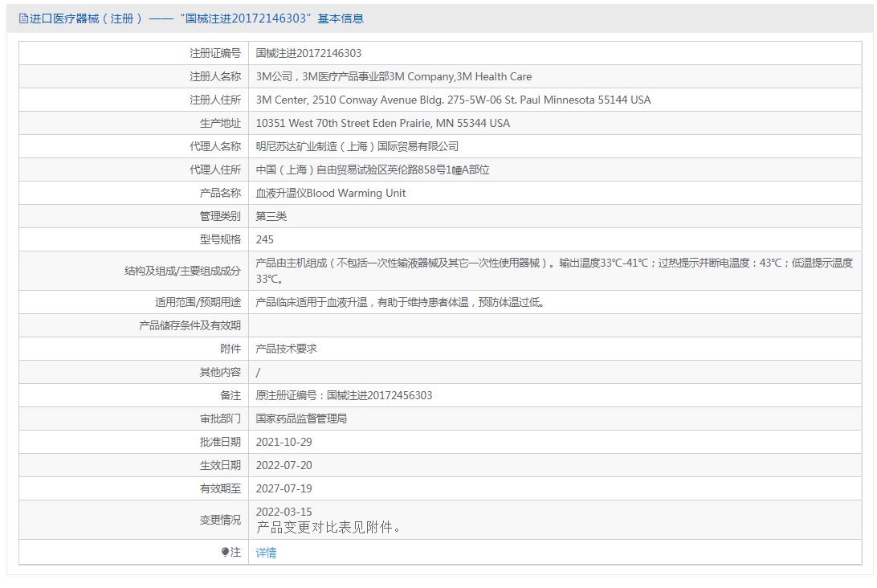Click the 注册证编号 label
Screen dimensions: 877x588
pyautogui.click(x=214, y=53)
